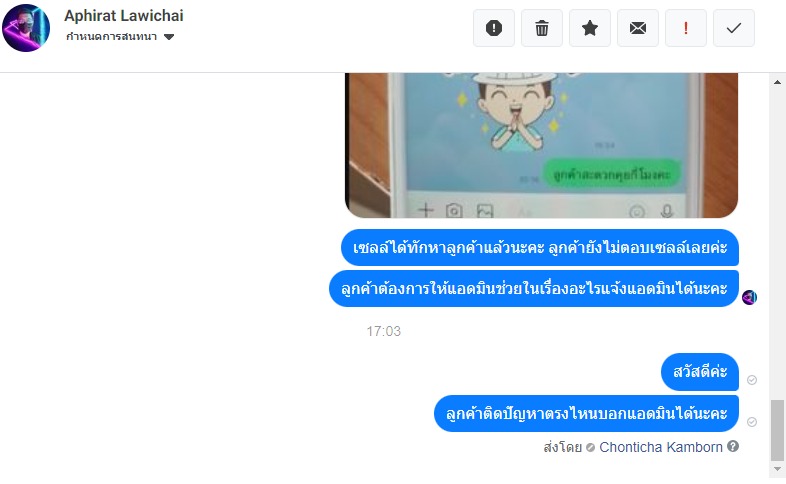Mark conversation unread with envelope icon
The height and width of the screenshot is (484, 786).
[638, 28]
